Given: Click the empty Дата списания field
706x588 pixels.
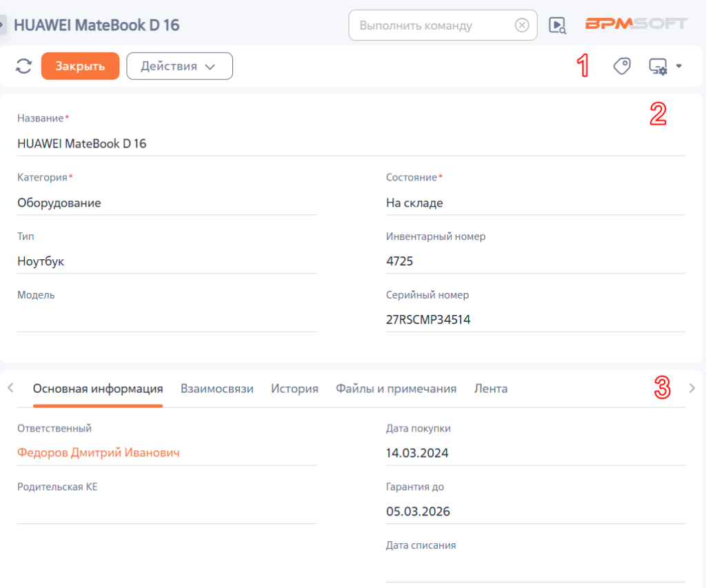Looking at the screenshot, I should tap(535, 570).
